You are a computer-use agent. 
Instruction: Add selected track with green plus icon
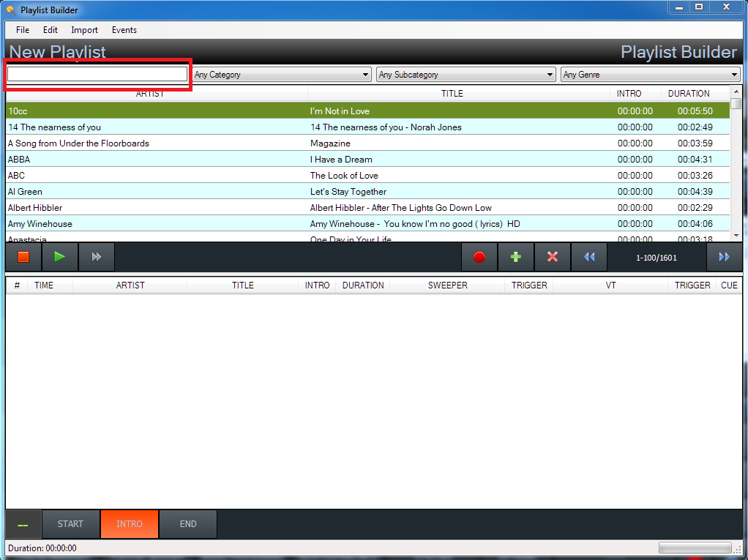coord(516,257)
